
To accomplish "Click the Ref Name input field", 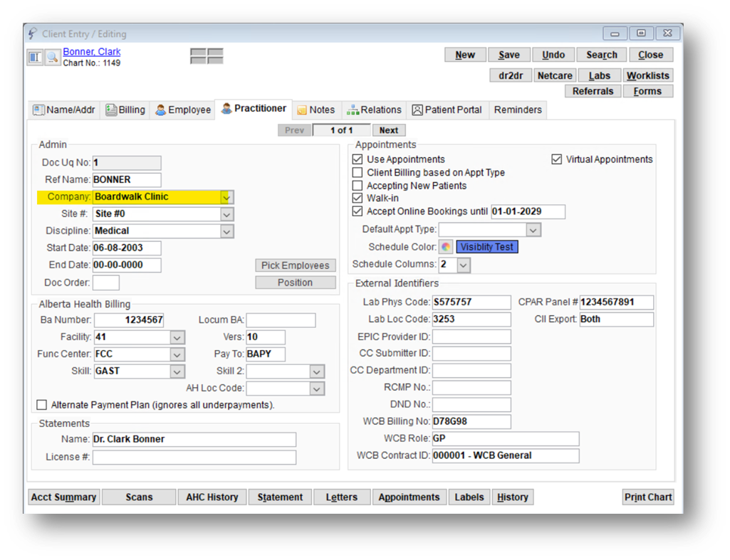I will pos(127,180).
